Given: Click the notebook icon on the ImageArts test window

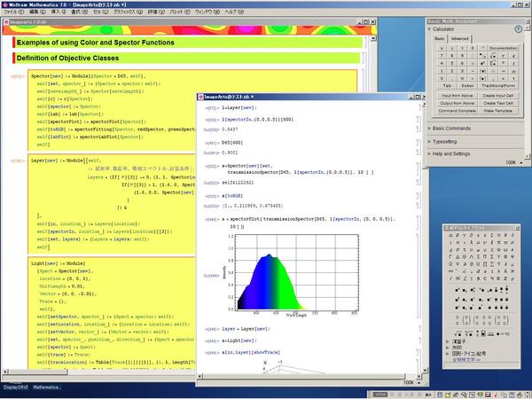Looking at the screenshot, I should coord(200,94).
